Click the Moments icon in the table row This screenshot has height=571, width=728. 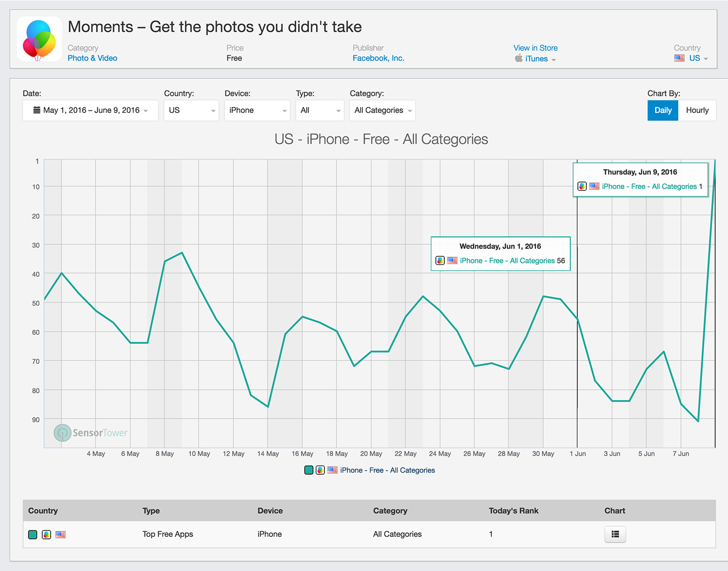(46, 535)
